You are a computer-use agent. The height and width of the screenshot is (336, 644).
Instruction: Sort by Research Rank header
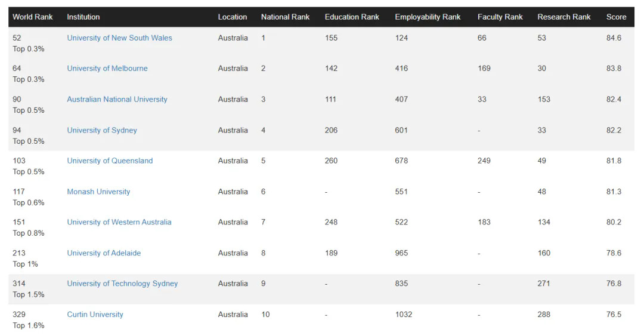coord(563,17)
